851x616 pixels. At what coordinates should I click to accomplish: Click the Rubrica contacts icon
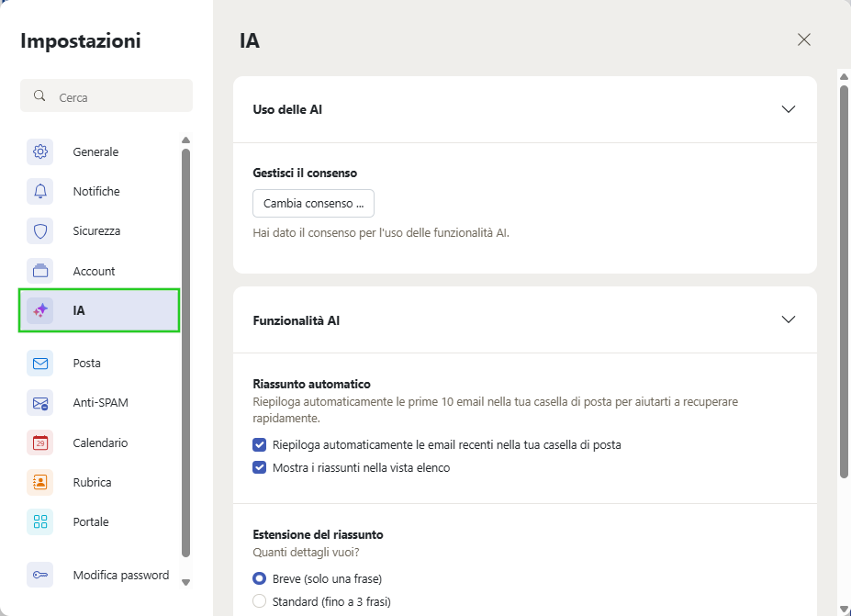pyautogui.click(x=39, y=482)
